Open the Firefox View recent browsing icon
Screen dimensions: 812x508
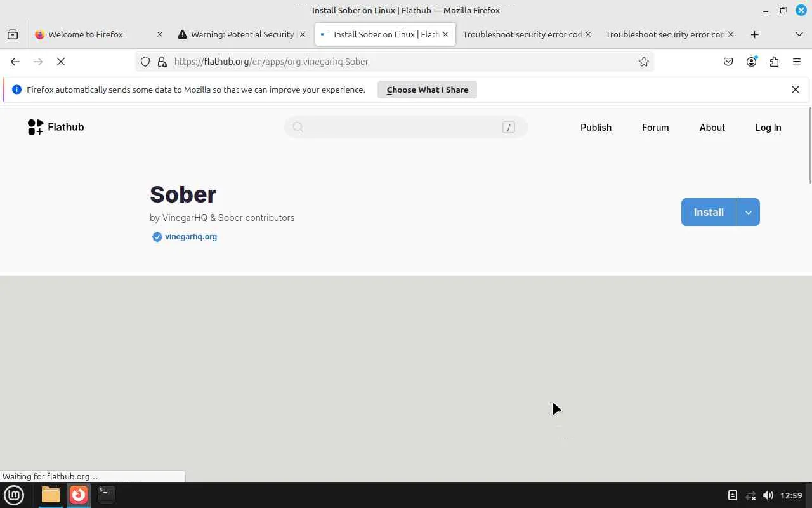point(13,34)
